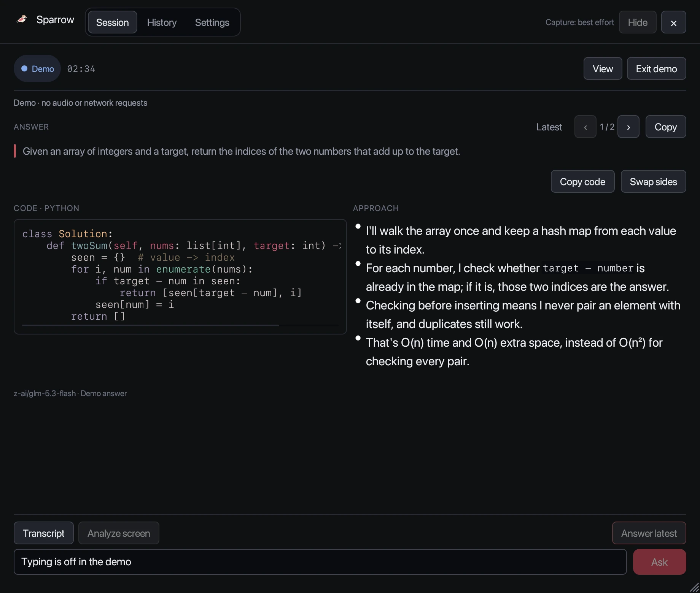The height and width of the screenshot is (593, 700).
Task: Click the O(n) time complexity bullet
Action: (x=514, y=352)
